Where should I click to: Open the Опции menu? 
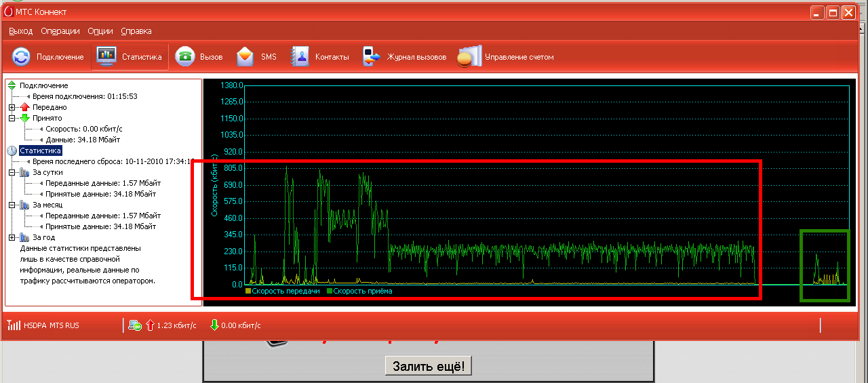[x=100, y=31]
